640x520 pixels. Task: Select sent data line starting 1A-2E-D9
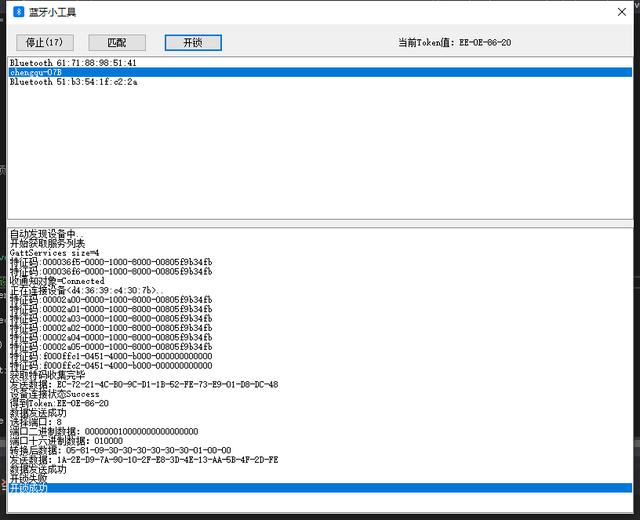[x=320, y=460]
